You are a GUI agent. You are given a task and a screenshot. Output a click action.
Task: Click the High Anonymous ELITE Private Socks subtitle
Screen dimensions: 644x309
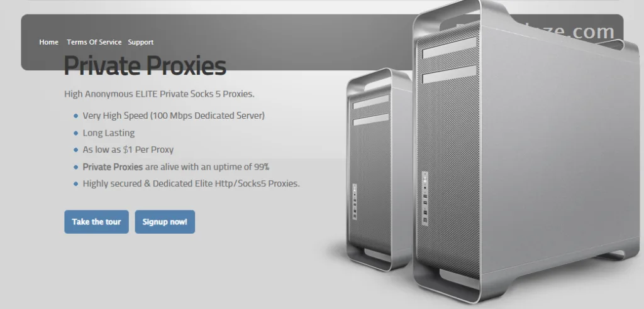point(159,94)
